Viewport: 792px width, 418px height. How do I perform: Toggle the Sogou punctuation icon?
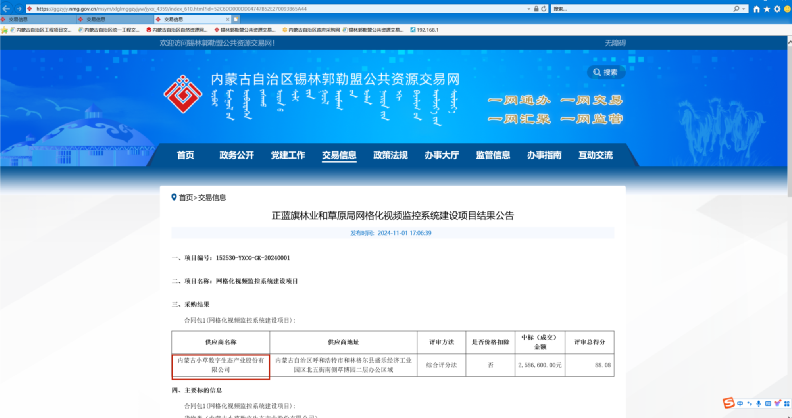tap(749, 403)
